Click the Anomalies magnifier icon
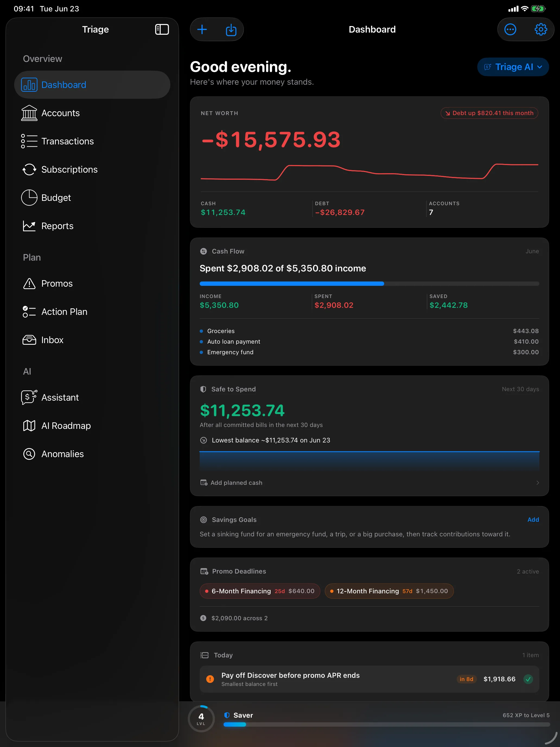Viewport: 560px width, 747px height. click(x=29, y=454)
